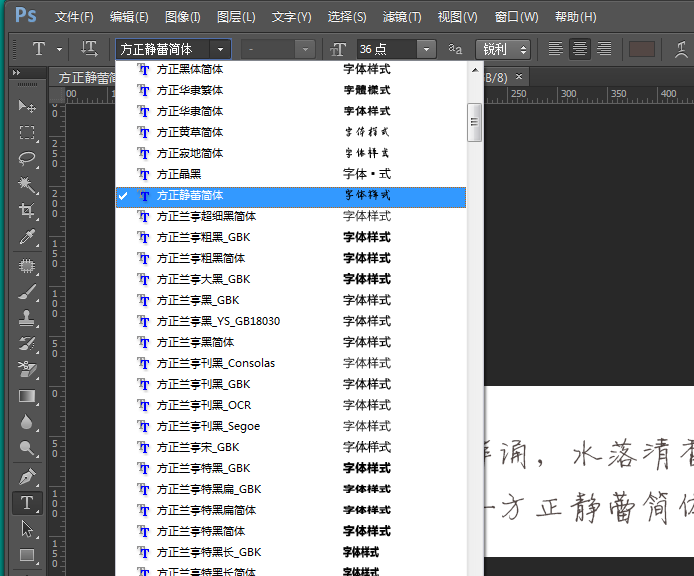
Task: Choose font 方正兰亭刊黑_Segoe
Action: coord(291,426)
